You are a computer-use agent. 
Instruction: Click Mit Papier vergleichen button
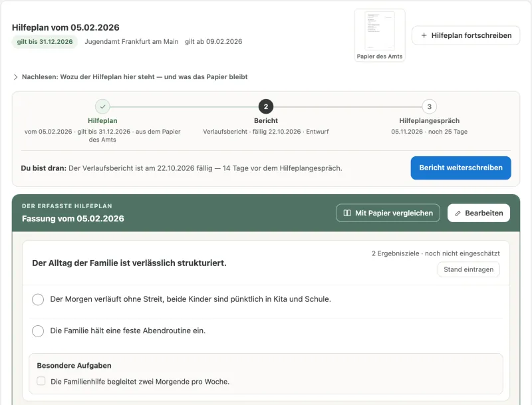pyautogui.click(x=388, y=213)
